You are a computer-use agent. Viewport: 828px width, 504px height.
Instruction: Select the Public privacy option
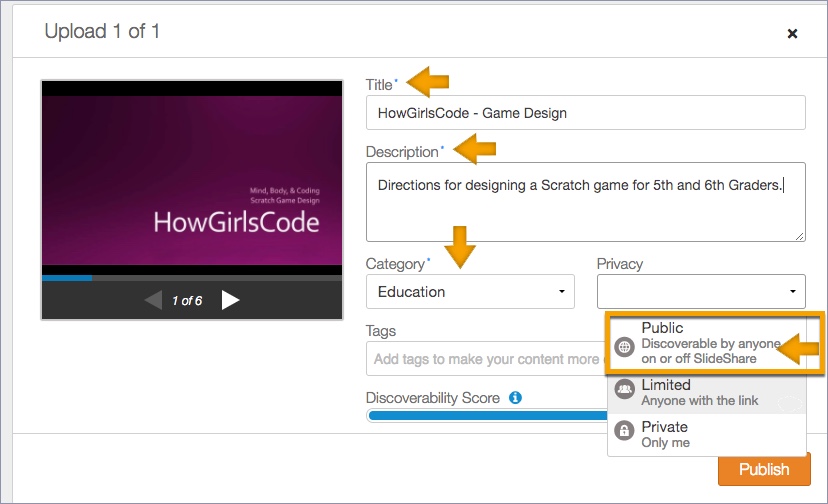click(x=707, y=343)
